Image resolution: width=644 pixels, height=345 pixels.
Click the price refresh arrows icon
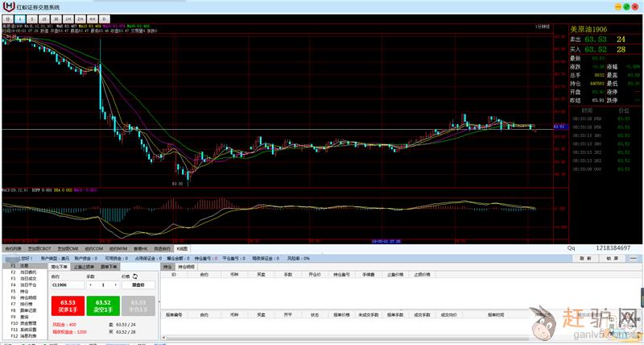click(x=135, y=276)
